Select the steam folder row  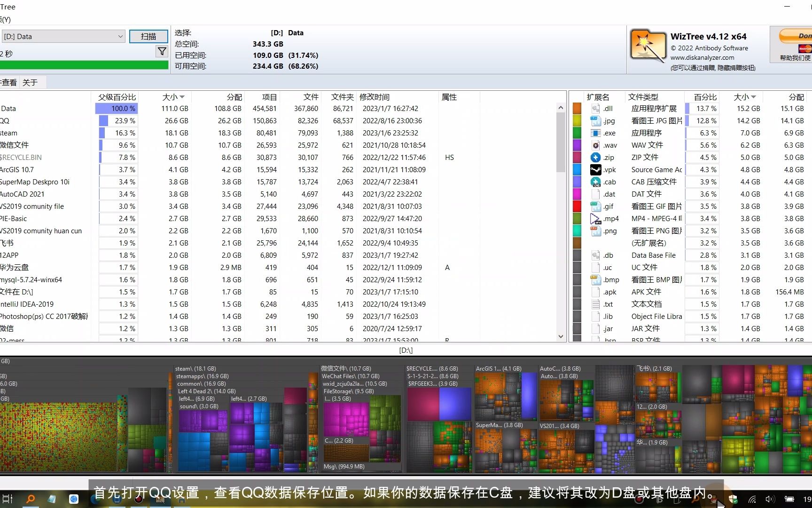277,133
